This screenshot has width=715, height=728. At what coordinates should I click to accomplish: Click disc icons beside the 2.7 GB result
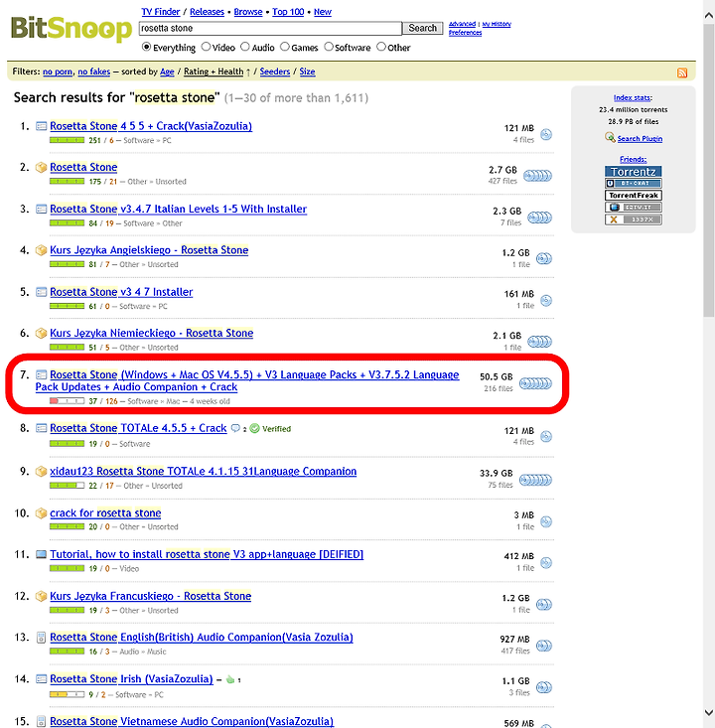click(537, 176)
